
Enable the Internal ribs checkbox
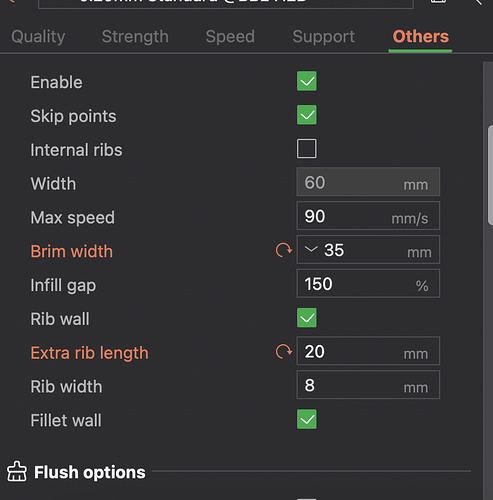pos(307,149)
